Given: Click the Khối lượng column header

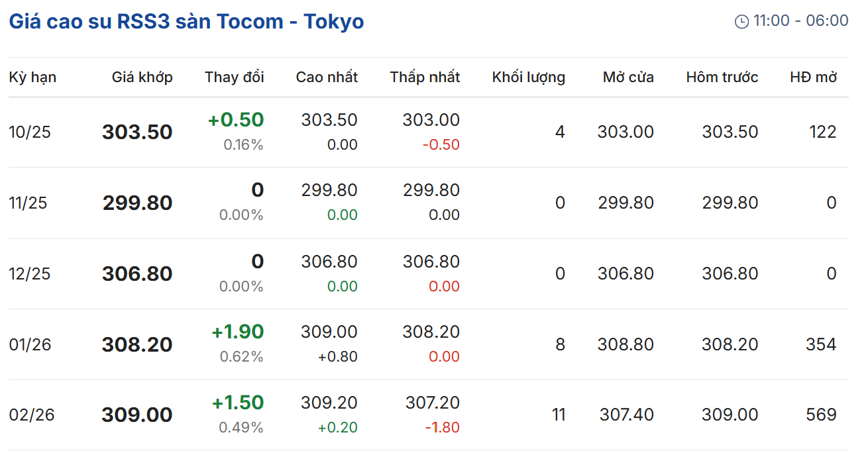Looking at the screenshot, I should 528,77.
